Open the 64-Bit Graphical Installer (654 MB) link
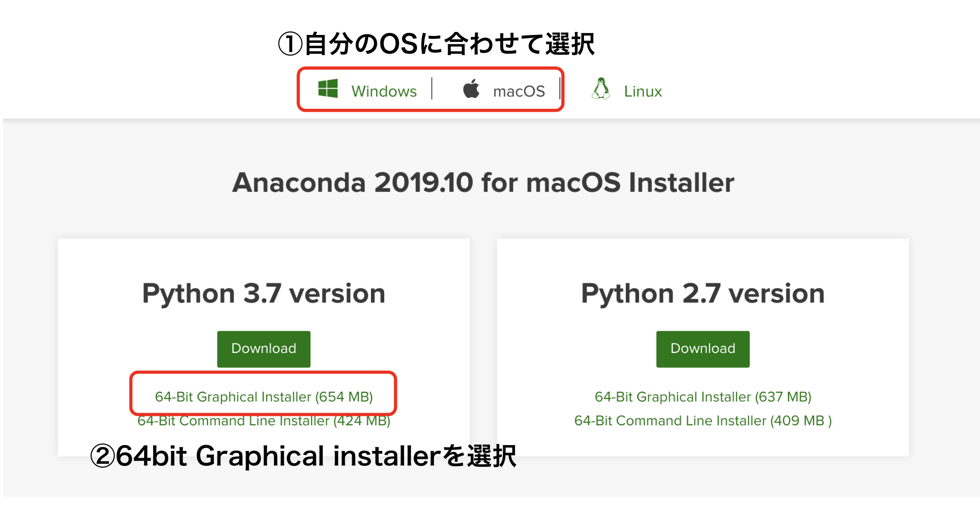The width and height of the screenshot is (980, 511). tap(264, 396)
